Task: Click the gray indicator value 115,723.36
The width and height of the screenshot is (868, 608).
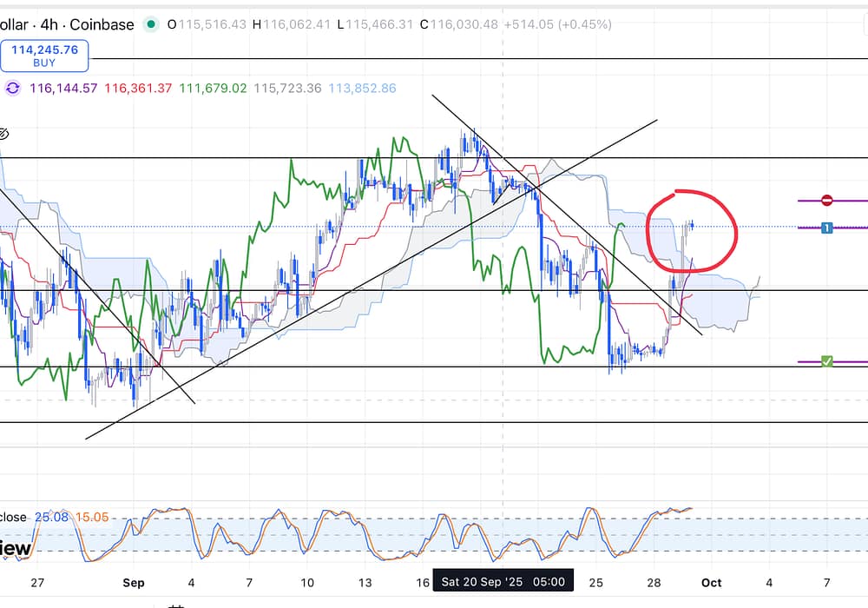Action: 286,89
